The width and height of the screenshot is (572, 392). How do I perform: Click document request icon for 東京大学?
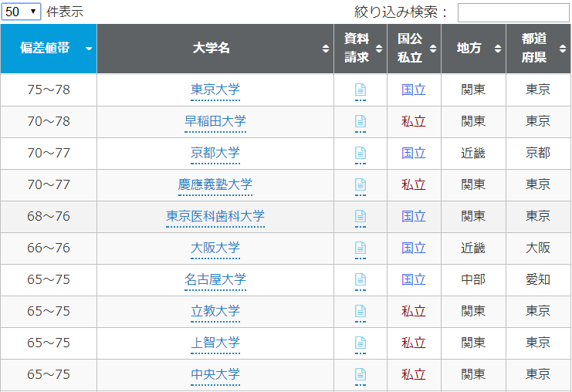point(360,90)
